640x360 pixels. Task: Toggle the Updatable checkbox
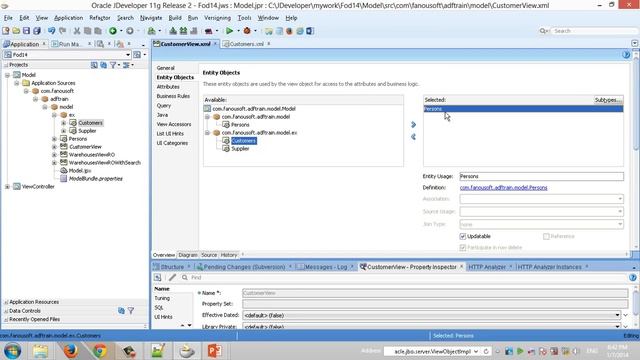point(463,236)
